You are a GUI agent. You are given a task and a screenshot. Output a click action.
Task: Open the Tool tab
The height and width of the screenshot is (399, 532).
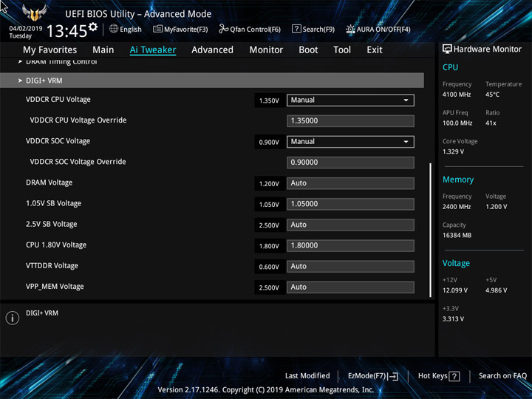point(342,50)
